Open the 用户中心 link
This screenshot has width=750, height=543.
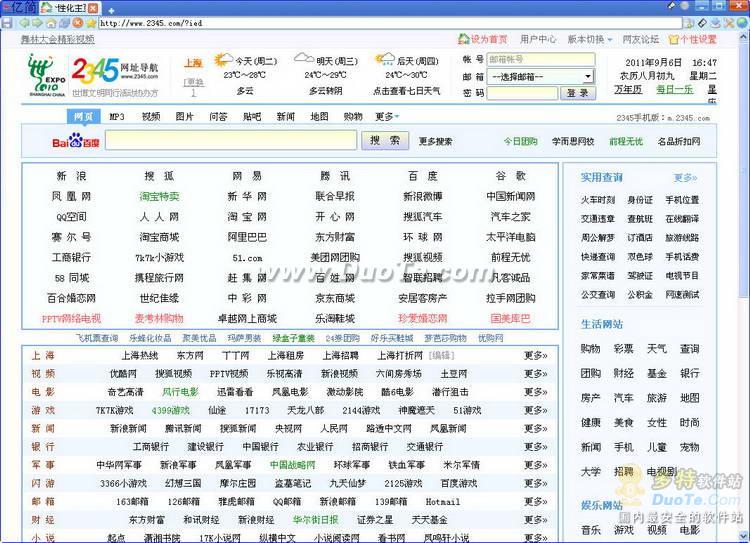point(538,39)
